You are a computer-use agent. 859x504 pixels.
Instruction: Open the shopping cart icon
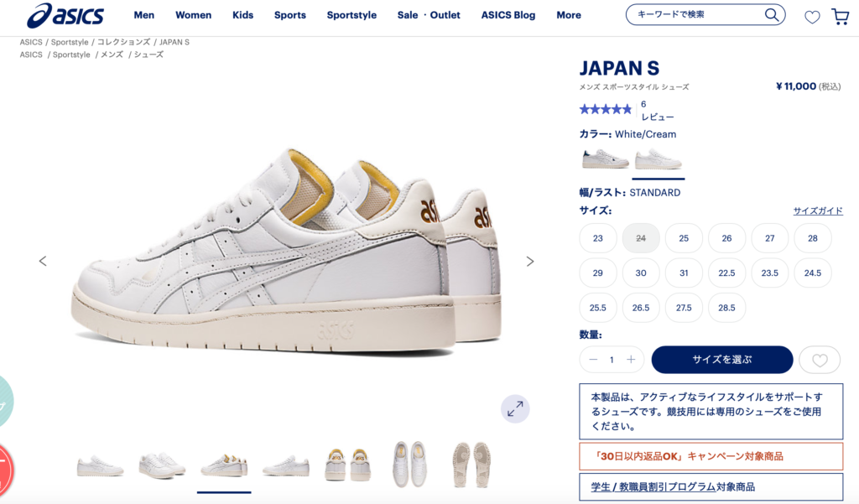tap(841, 17)
